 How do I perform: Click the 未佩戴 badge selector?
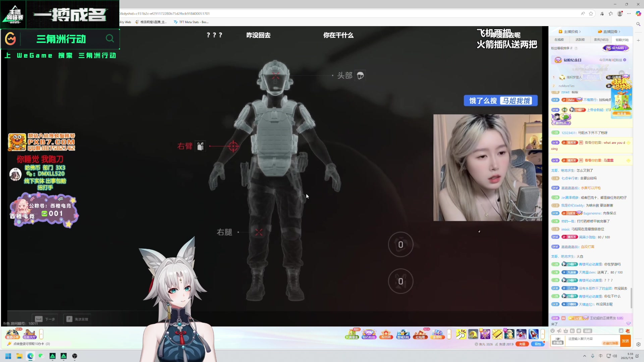[557, 341]
